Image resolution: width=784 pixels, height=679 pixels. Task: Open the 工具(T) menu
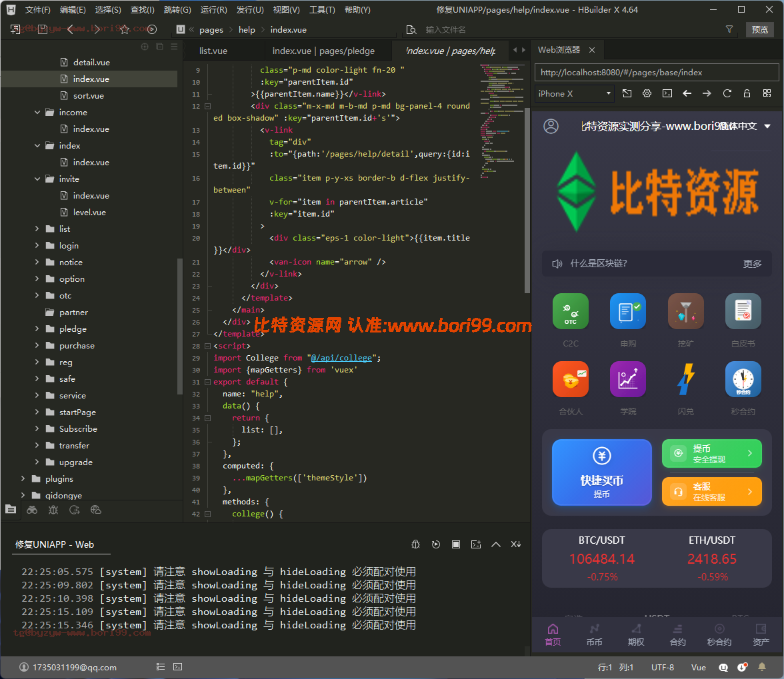tap(322, 9)
